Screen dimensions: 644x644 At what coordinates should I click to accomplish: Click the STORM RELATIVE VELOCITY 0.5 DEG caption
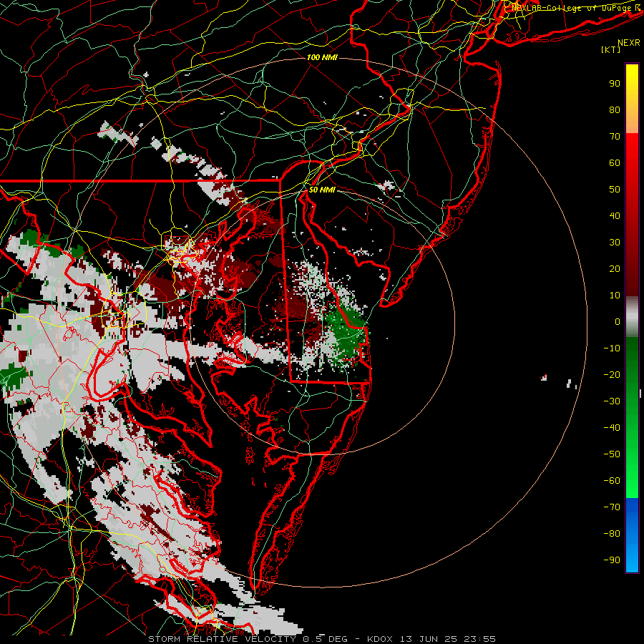point(248,639)
